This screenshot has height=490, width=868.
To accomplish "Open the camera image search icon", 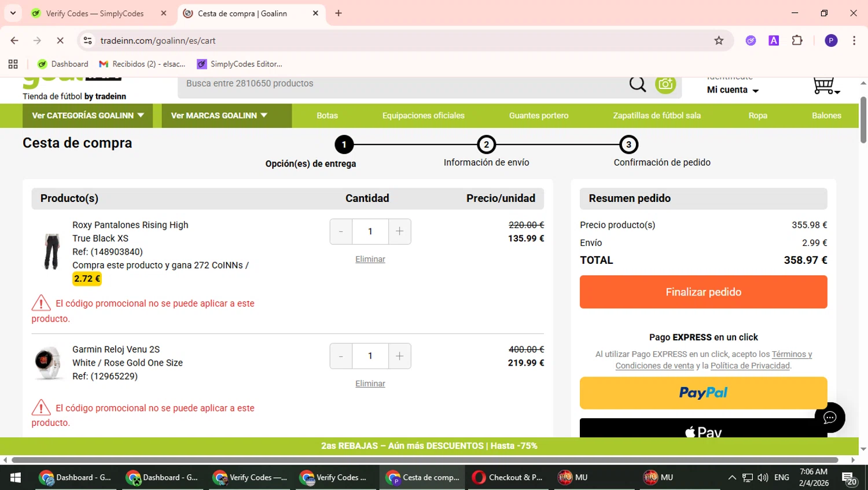I will tap(665, 84).
